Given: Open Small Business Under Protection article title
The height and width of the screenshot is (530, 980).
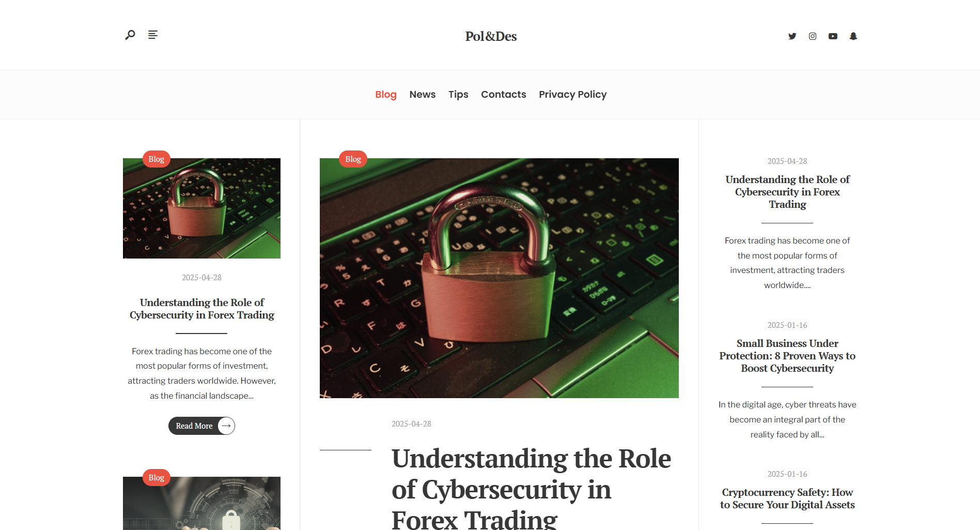Looking at the screenshot, I should [x=787, y=356].
